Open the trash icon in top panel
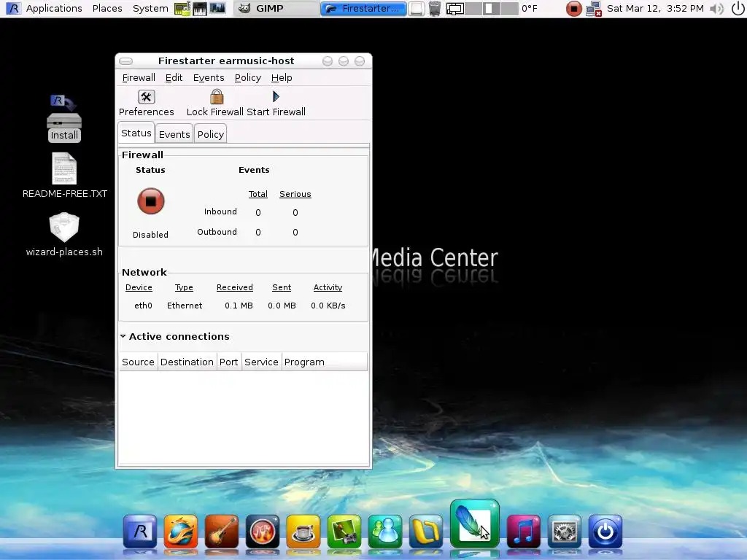 pos(435,9)
